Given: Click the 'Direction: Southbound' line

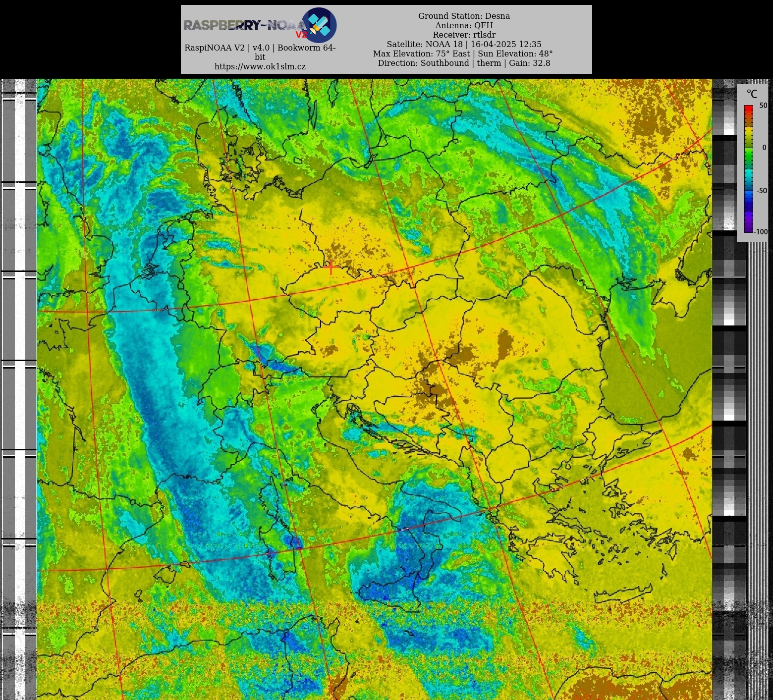Looking at the screenshot, I should pos(464,63).
